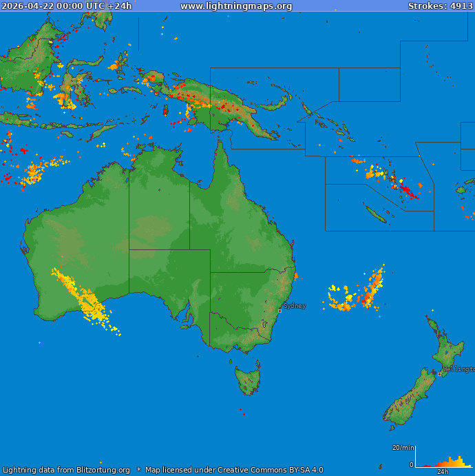The height and width of the screenshot is (476, 475).
Task: Click the Sydney city marker square
Action: point(279,311)
